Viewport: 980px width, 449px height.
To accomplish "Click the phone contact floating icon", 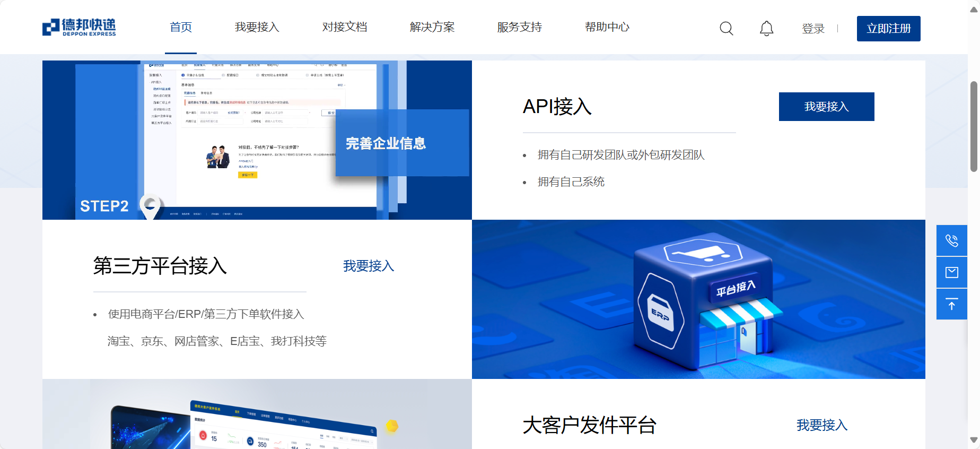I will point(952,241).
